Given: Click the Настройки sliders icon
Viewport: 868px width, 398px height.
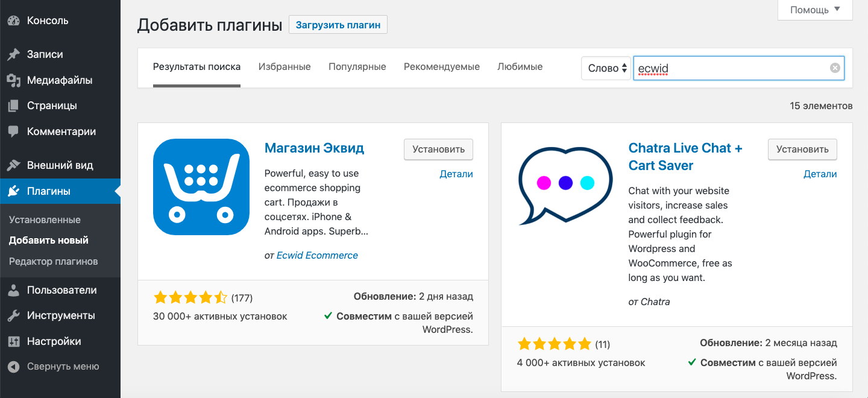Looking at the screenshot, I should 14,341.
